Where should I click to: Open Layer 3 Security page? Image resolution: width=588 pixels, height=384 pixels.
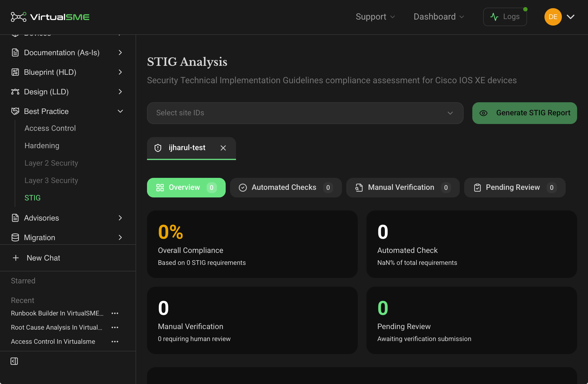51,181
